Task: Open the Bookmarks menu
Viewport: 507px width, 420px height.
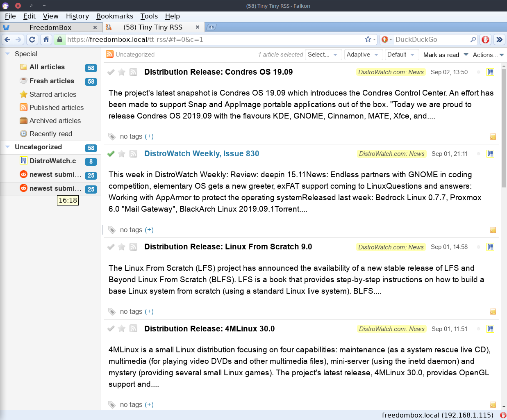Action: pyautogui.click(x=115, y=16)
